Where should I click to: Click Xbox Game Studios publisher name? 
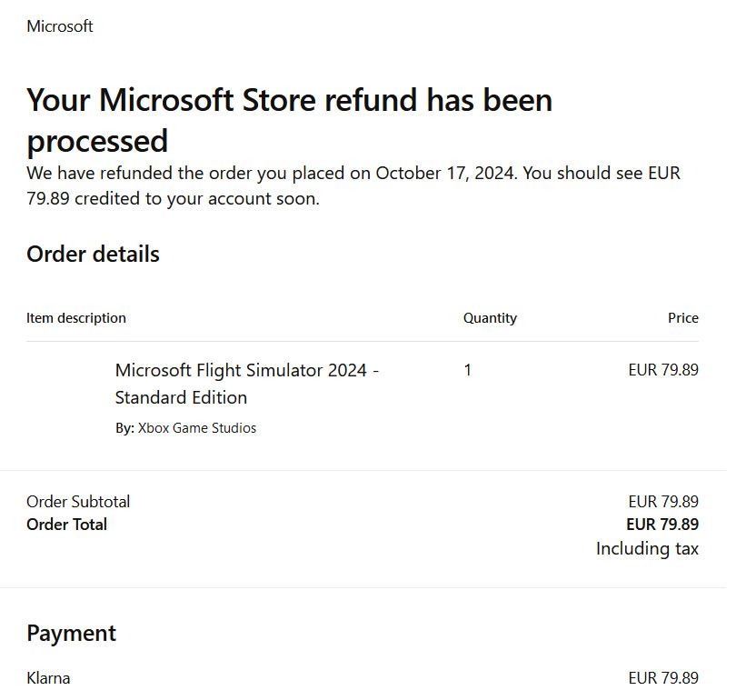click(197, 428)
